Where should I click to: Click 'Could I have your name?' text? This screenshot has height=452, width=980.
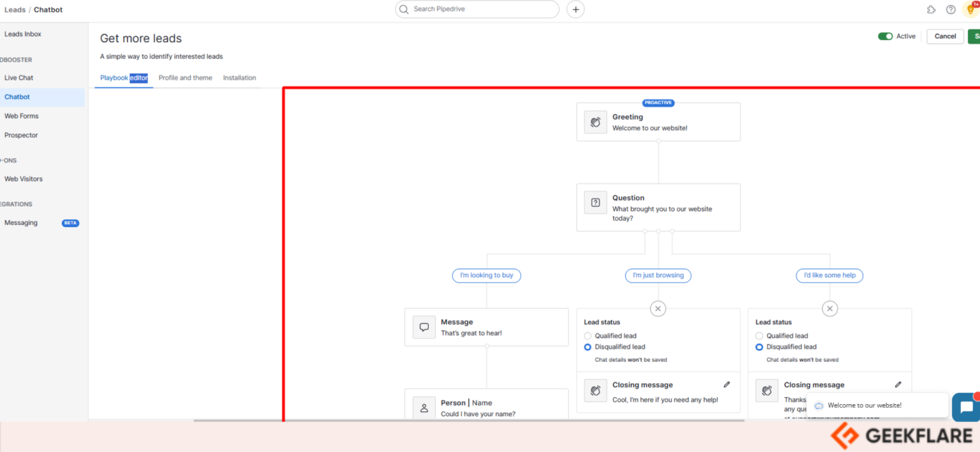pyautogui.click(x=478, y=414)
